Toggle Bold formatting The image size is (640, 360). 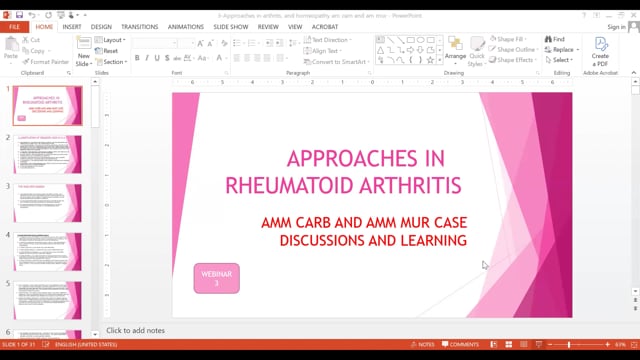[x=137, y=58]
